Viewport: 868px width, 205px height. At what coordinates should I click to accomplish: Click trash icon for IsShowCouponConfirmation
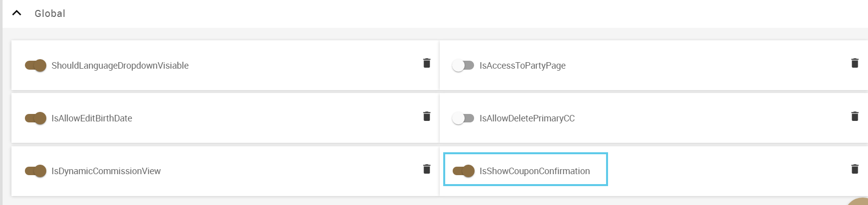[855, 169]
